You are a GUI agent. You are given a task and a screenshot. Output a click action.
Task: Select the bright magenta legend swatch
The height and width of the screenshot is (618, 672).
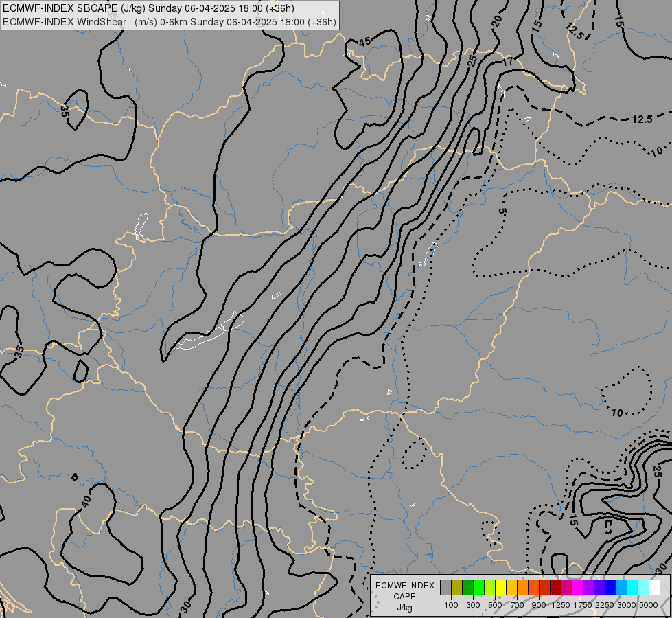coord(578,587)
